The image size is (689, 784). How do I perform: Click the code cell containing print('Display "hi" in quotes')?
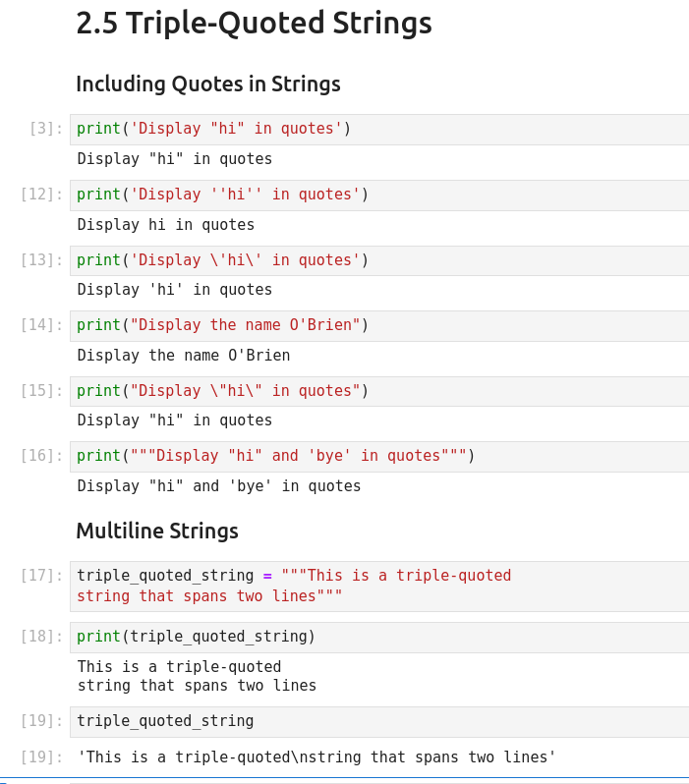pos(378,129)
